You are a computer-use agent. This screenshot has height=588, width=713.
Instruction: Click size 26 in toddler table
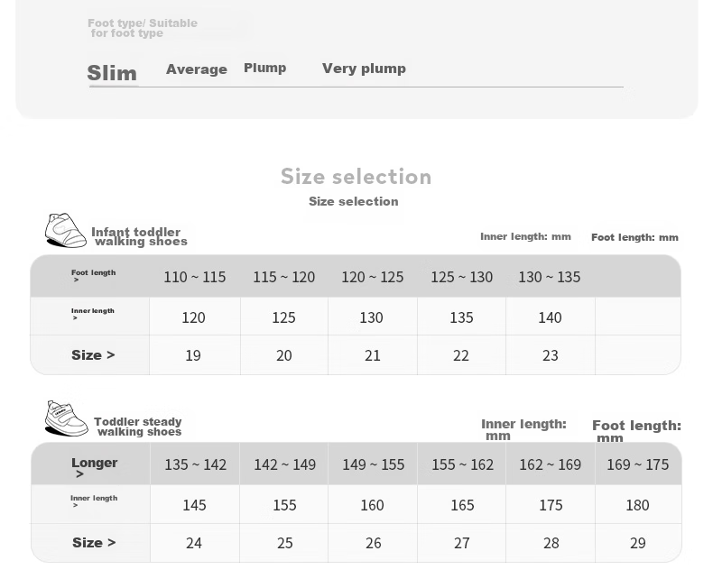(374, 543)
